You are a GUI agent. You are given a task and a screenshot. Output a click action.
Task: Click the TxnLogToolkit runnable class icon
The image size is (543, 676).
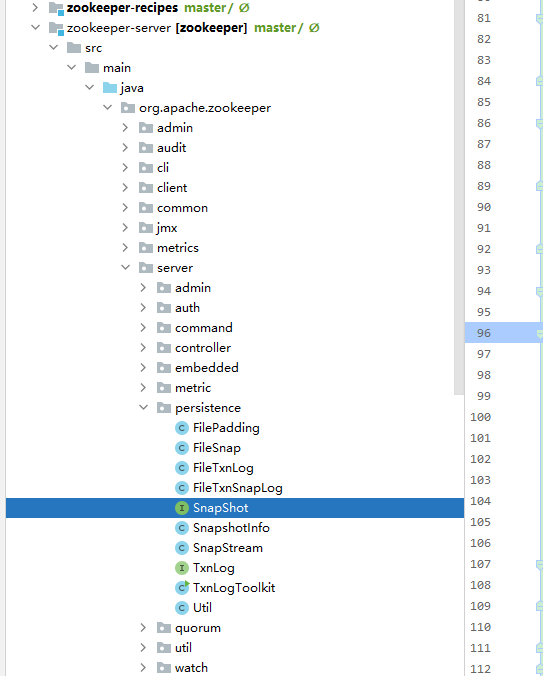pyautogui.click(x=182, y=587)
